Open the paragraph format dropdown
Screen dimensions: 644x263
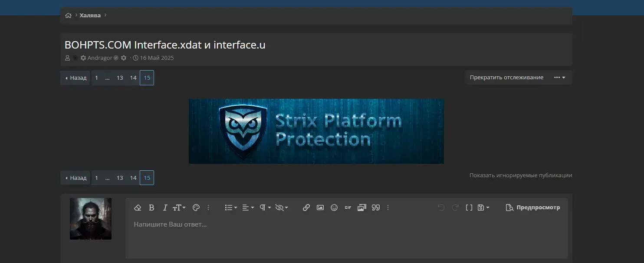(x=265, y=208)
